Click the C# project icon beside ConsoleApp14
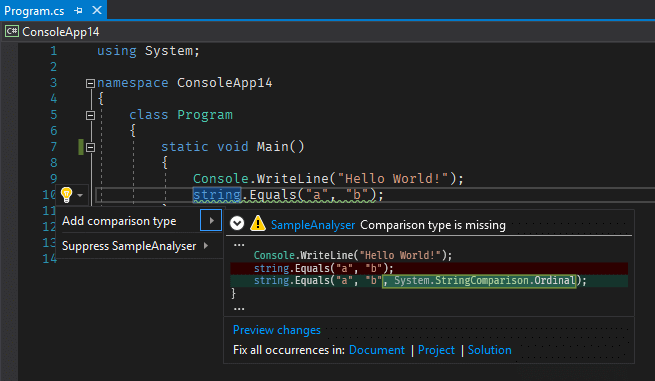655x381 pixels. point(12,31)
